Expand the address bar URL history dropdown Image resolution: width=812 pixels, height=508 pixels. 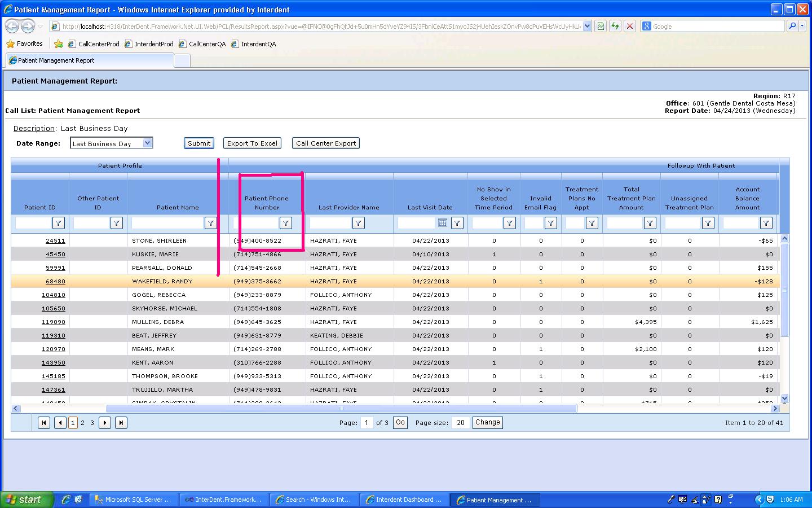pos(587,26)
